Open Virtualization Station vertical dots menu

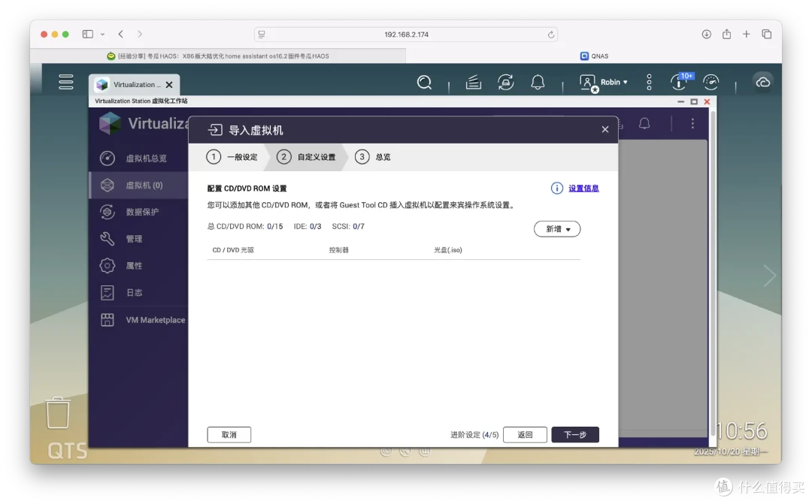click(692, 124)
